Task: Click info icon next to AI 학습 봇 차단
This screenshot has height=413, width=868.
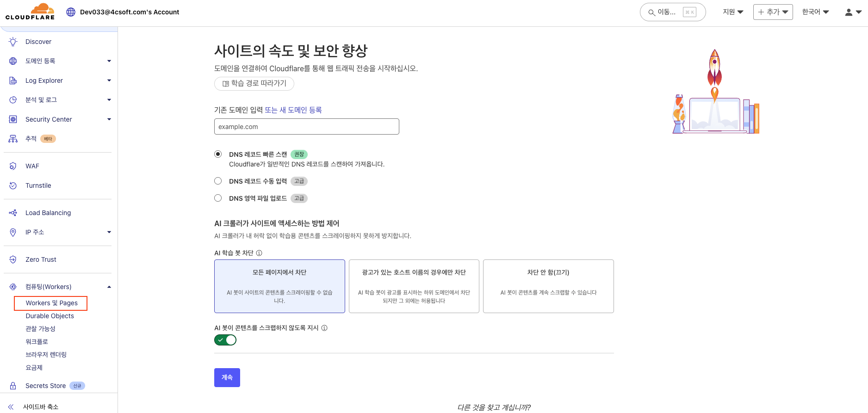Action: [259, 253]
